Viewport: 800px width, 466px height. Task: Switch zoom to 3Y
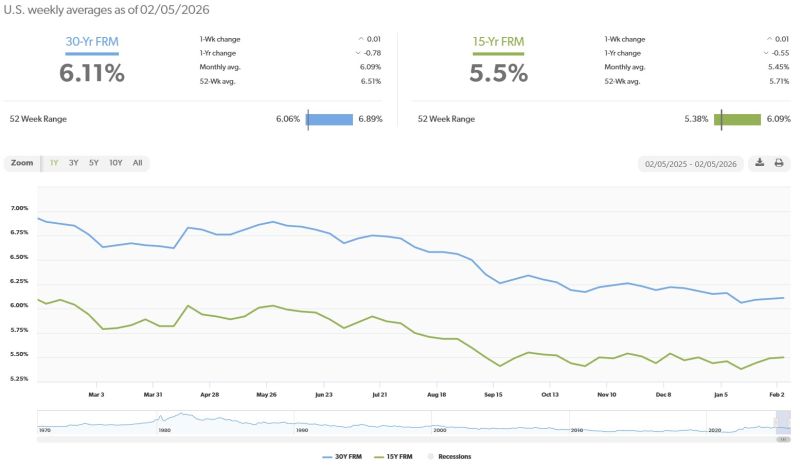(74, 163)
